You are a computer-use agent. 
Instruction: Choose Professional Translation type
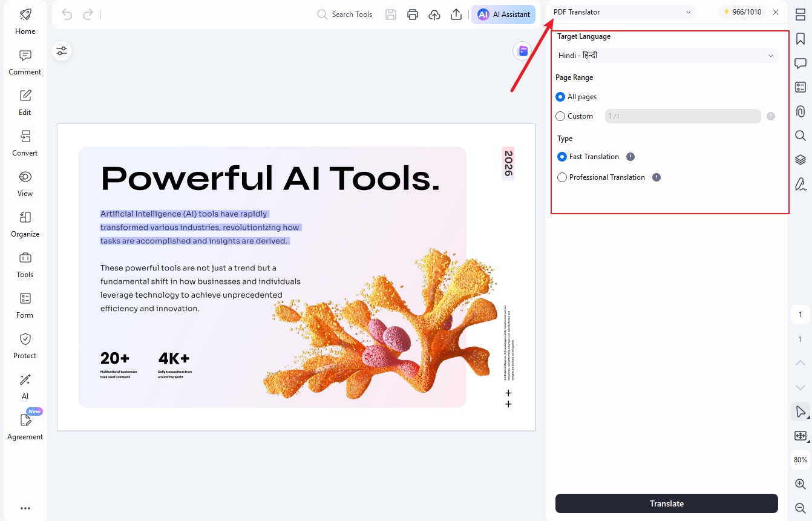(x=562, y=177)
